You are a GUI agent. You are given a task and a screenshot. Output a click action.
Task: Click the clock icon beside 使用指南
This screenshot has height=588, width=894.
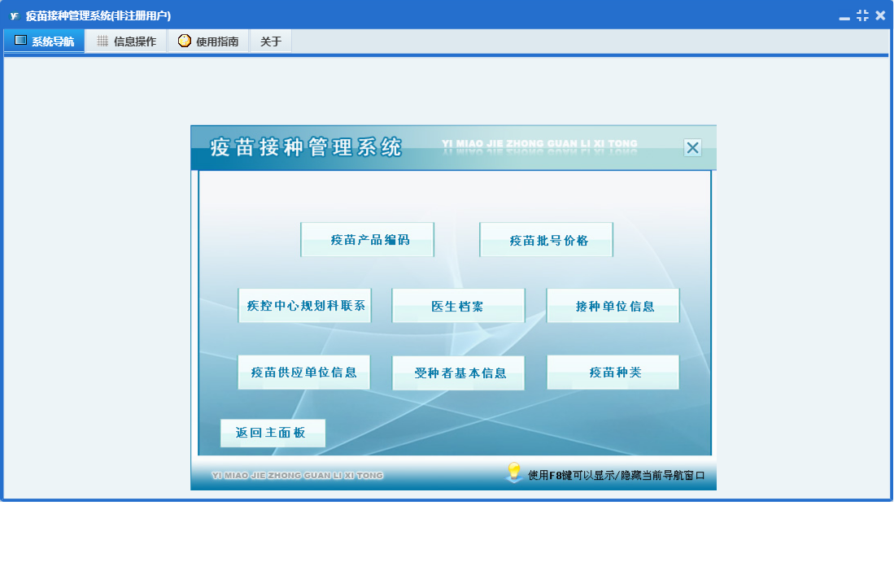tap(184, 41)
